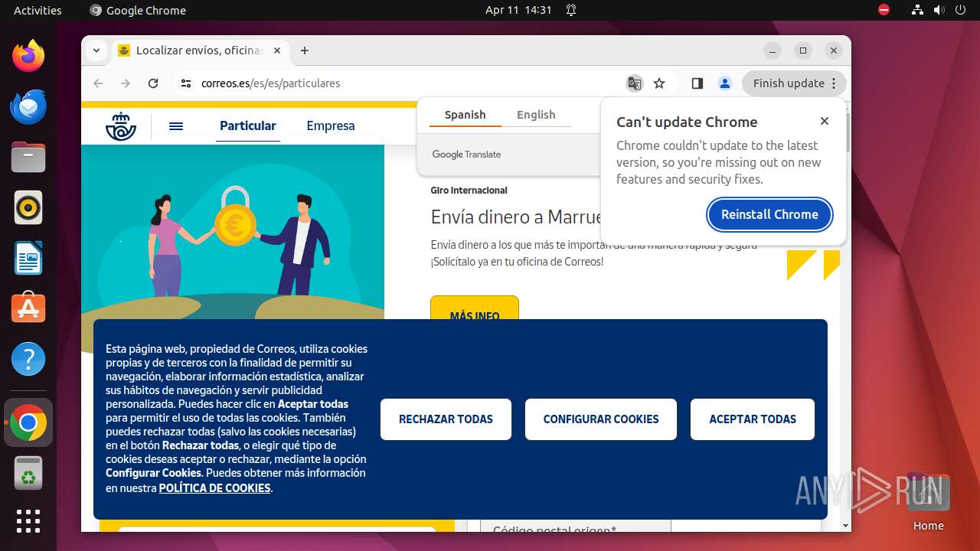Click Envía dinero a Marruecos heading

[x=517, y=217]
